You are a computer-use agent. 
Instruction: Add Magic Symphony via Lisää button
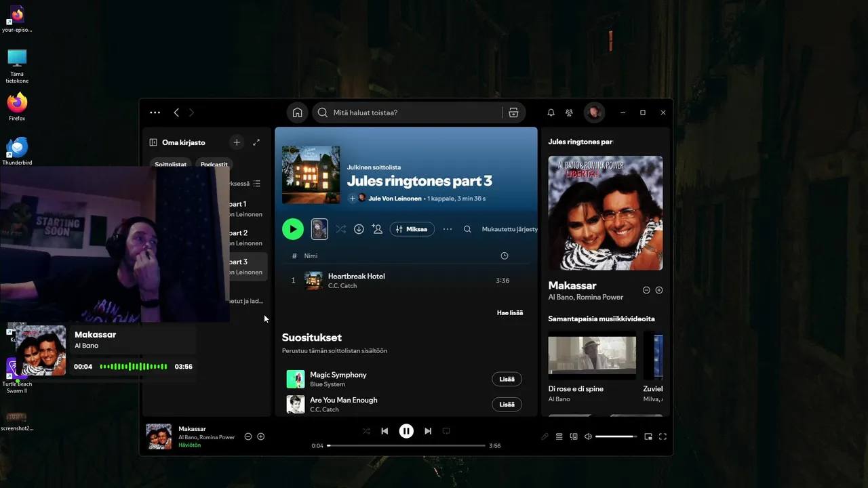[x=507, y=379]
